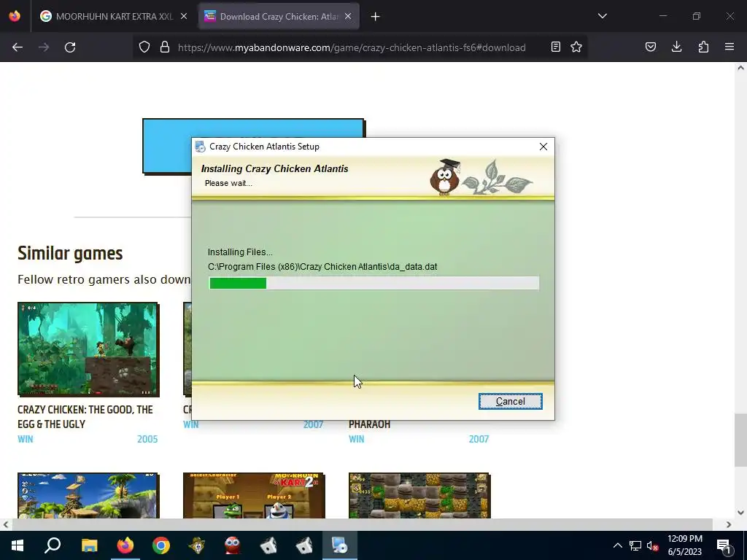The height and width of the screenshot is (560, 747).
Task: Open the Firefox downloads panel
Action: point(676,47)
